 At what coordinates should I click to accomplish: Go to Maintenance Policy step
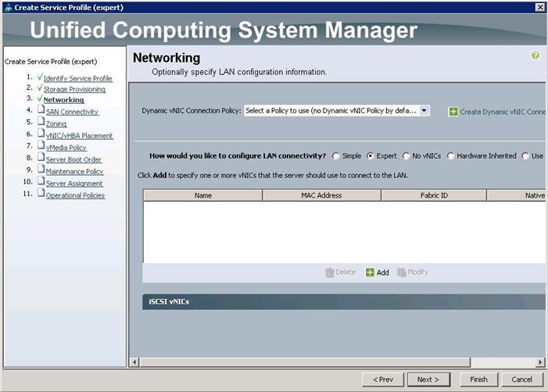(75, 171)
